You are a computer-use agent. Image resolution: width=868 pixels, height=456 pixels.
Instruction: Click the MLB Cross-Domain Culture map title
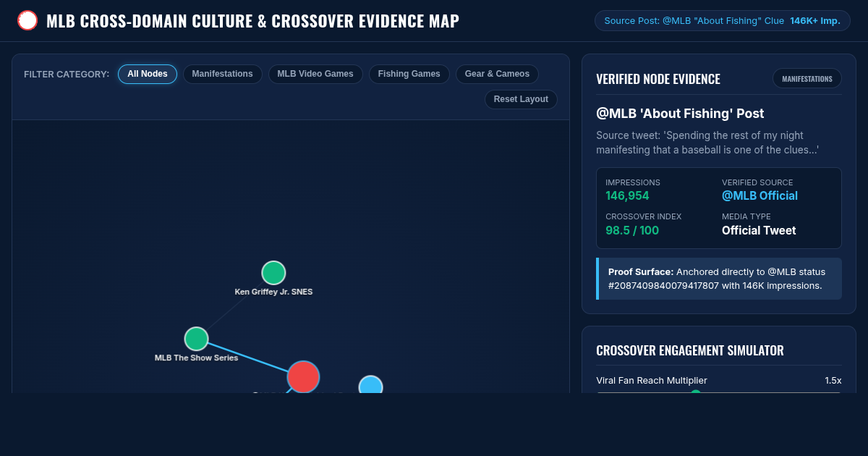coord(252,20)
